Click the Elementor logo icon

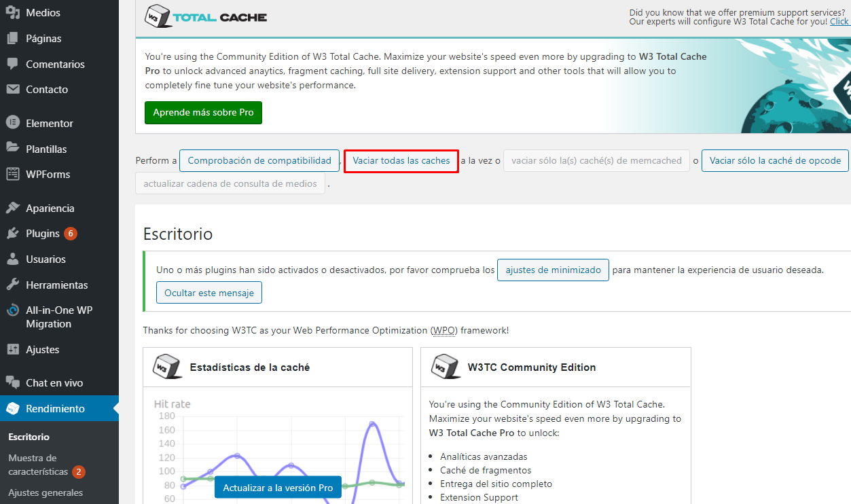point(12,123)
